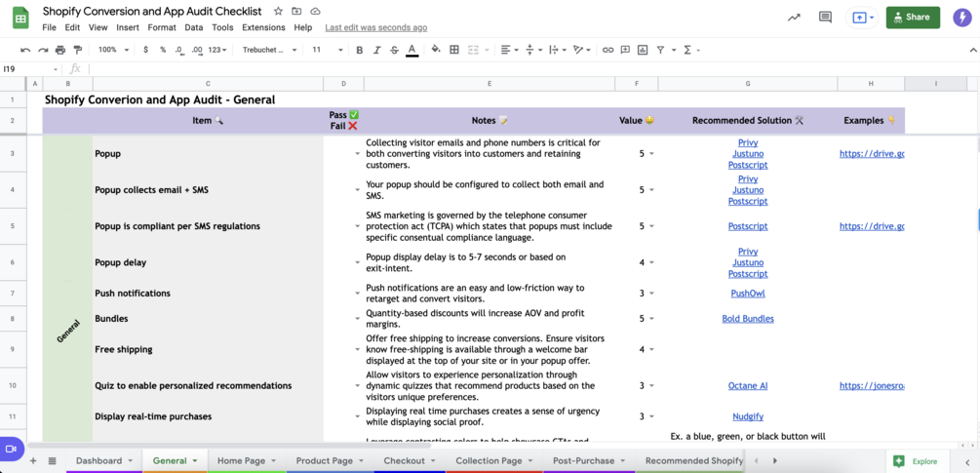Insert a chart
This screenshot has height=473, width=980.
pyautogui.click(x=642, y=50)
